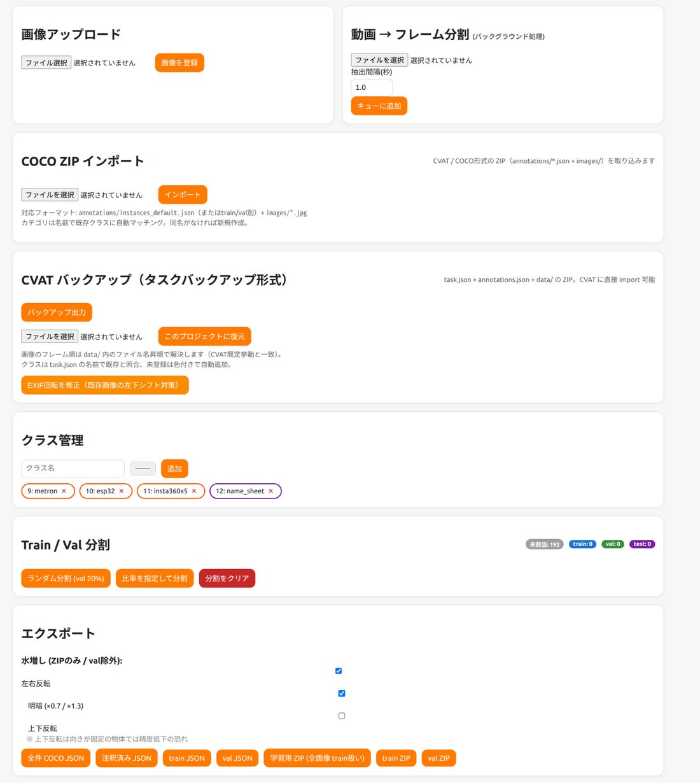Delete the "10: esp32" class via its ×
Screen dimensions: 700x783
tap(122, 491)
